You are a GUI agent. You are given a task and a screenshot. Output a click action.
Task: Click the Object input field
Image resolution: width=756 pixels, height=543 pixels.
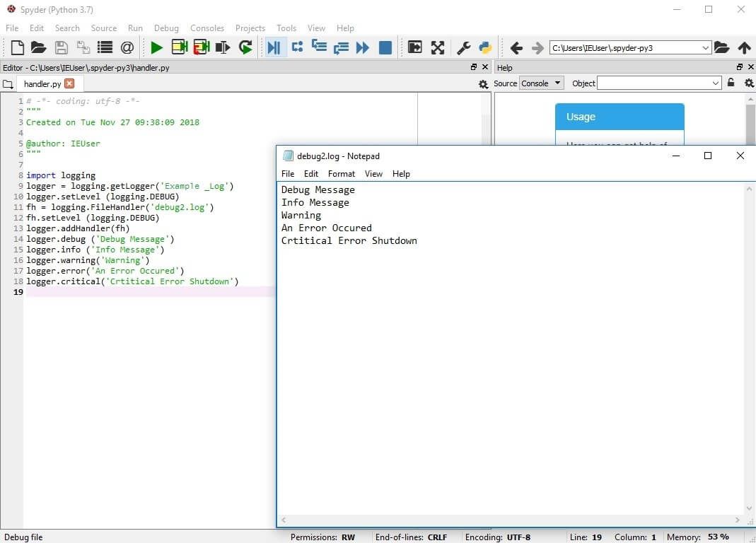pos(658,83)
